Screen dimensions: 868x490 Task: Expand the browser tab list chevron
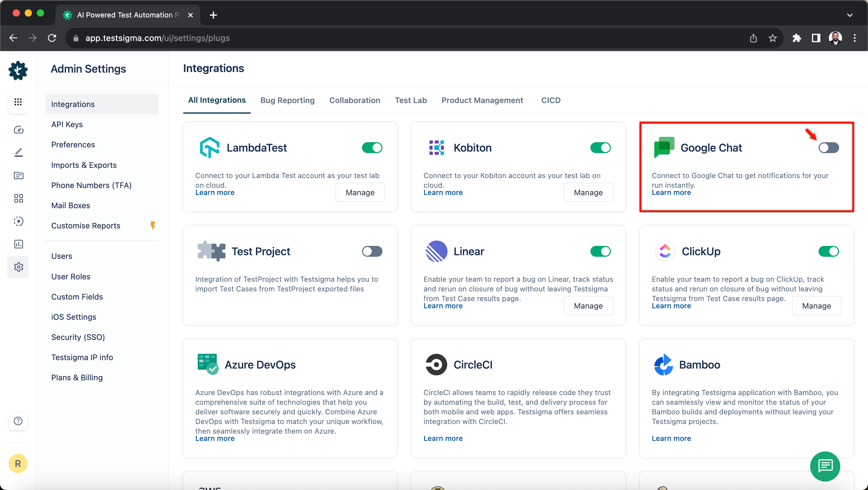coord(850,15)
